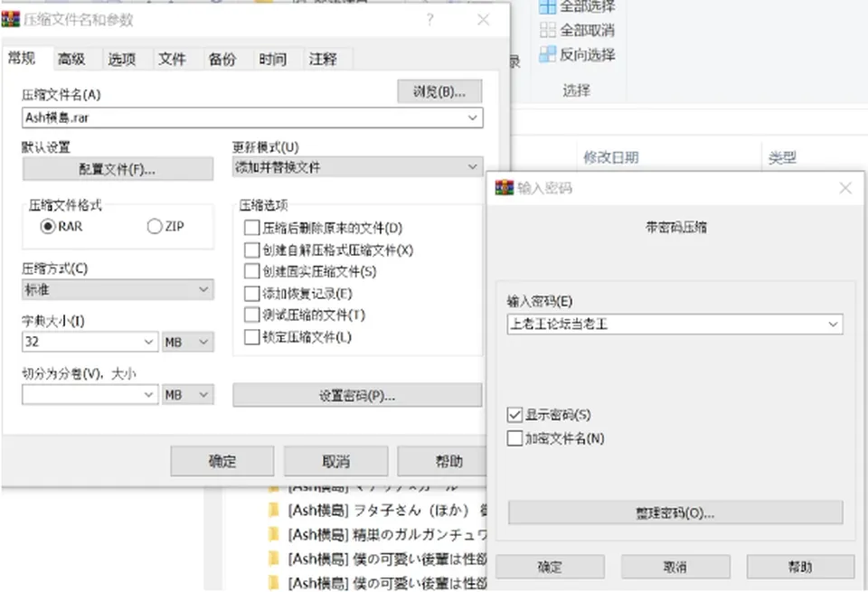
Task: Enable 创建固实压缩文件 checkbox
Action: click(x=252, y=271)
